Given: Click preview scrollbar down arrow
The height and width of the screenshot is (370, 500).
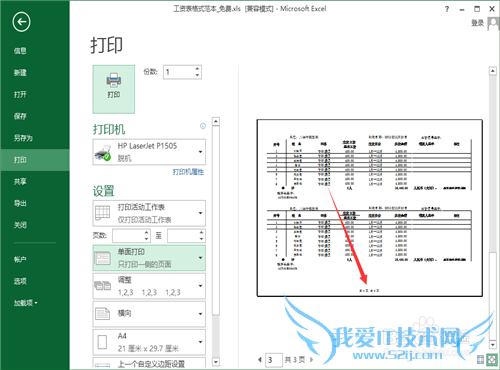Looking at the screenshot, I should click(x=493, y=344).
